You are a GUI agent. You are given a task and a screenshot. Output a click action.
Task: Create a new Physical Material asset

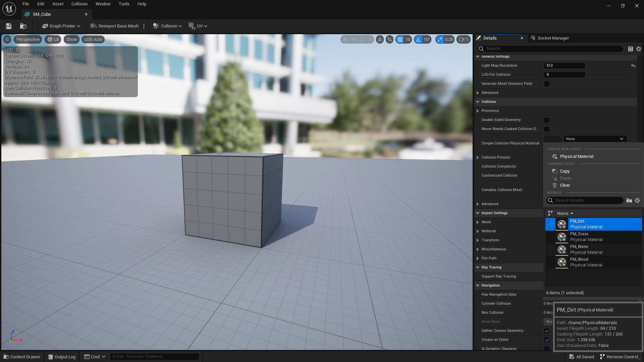click(x=576, y=156)
